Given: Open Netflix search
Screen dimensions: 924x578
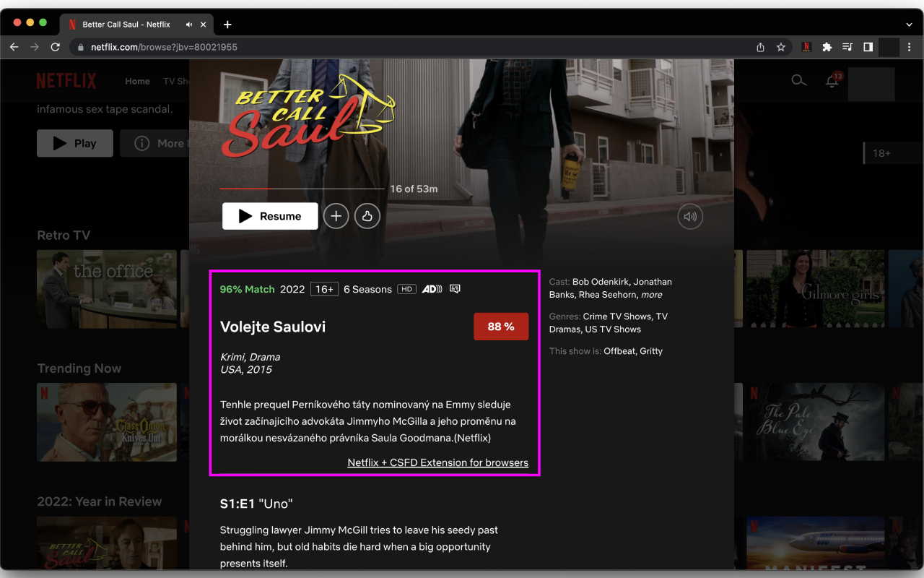Looking at the screenshot, I should [x=798, y=81].
